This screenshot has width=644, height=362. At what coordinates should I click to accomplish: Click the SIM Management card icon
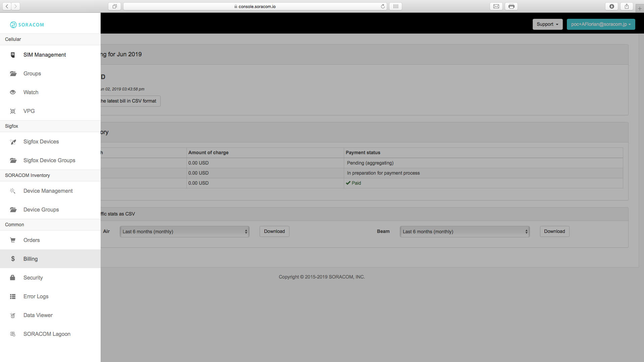coord(13,55)
